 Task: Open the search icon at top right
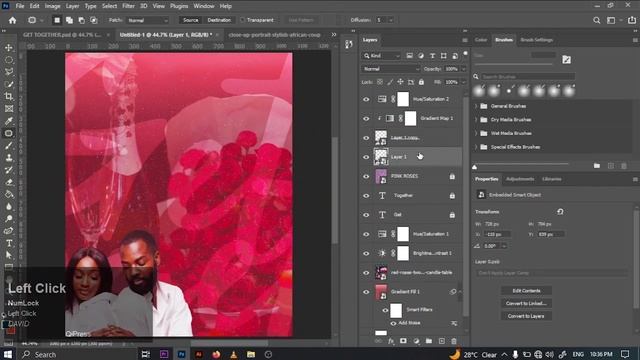click(x=596, y=20)
